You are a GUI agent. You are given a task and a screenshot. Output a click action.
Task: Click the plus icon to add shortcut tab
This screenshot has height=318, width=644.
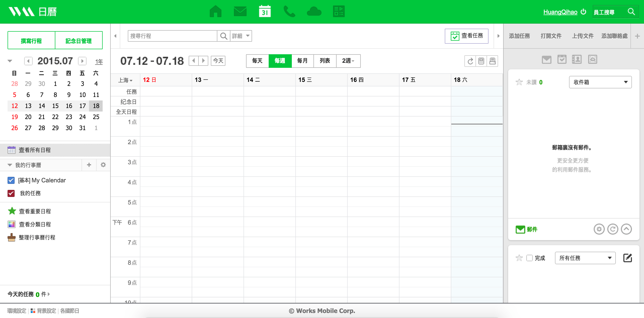[637, 36]
